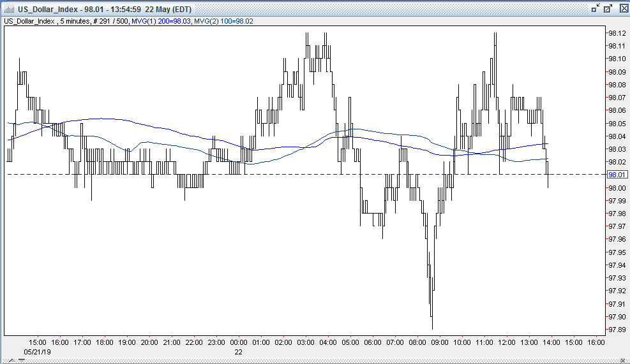
Task: Click the 98.09 price axis label
Action: [x=617, y=72]
